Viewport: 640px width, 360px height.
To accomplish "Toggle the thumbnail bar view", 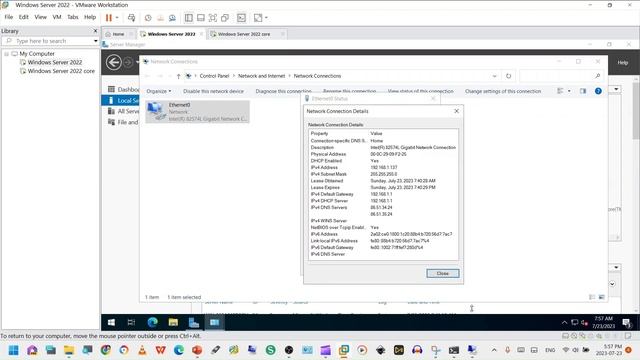I will (x=201, y=18).
